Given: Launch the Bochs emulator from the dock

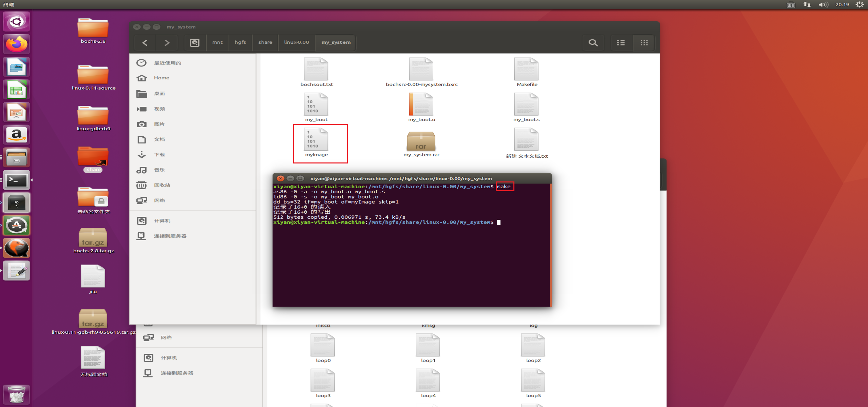Looking at the screenshot, I should [16, 248].
